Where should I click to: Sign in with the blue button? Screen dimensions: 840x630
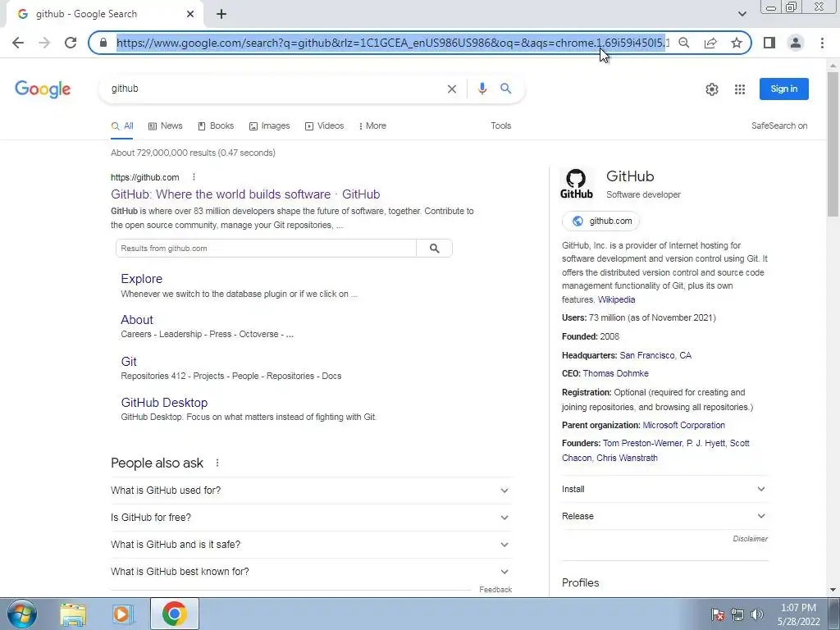pos(783,89)
